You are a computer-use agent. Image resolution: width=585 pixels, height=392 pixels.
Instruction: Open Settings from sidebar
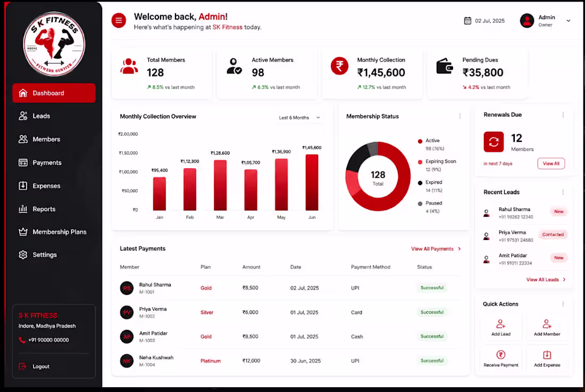54,255
